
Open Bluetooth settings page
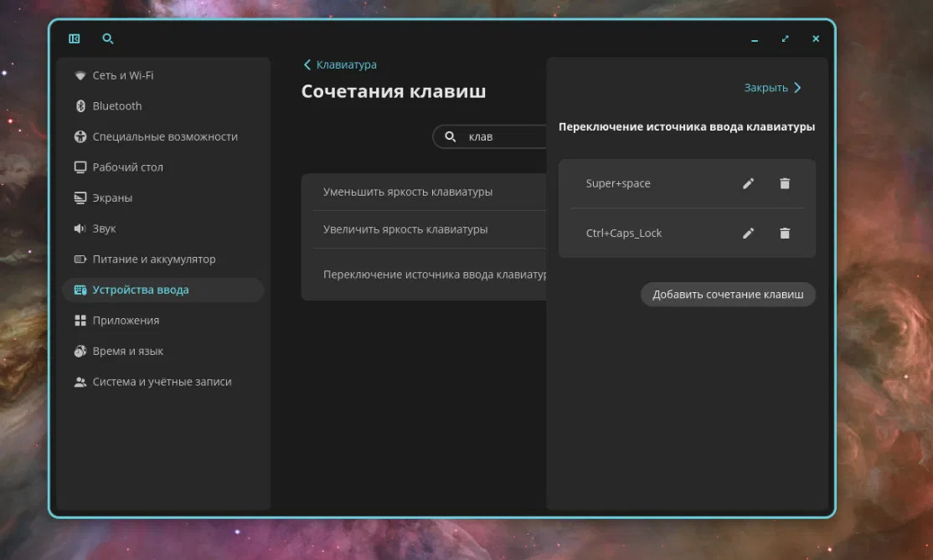coord(163,105)
